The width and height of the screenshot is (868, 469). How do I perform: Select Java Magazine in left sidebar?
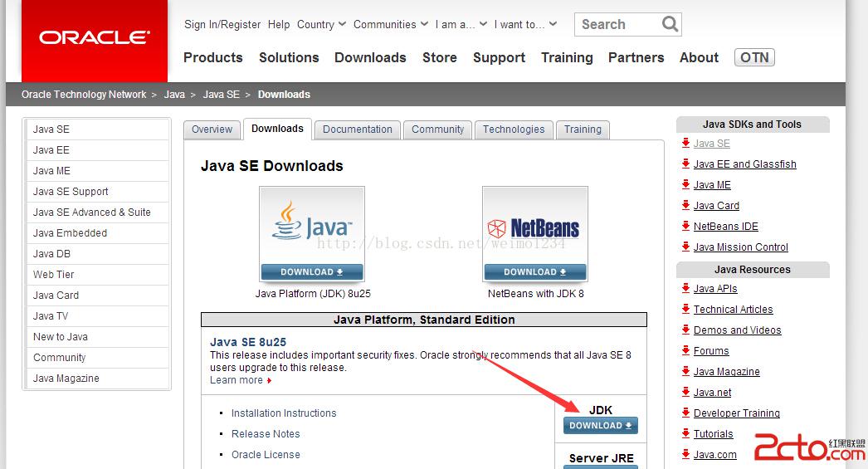pyautogui.click(x=97, y=379)
